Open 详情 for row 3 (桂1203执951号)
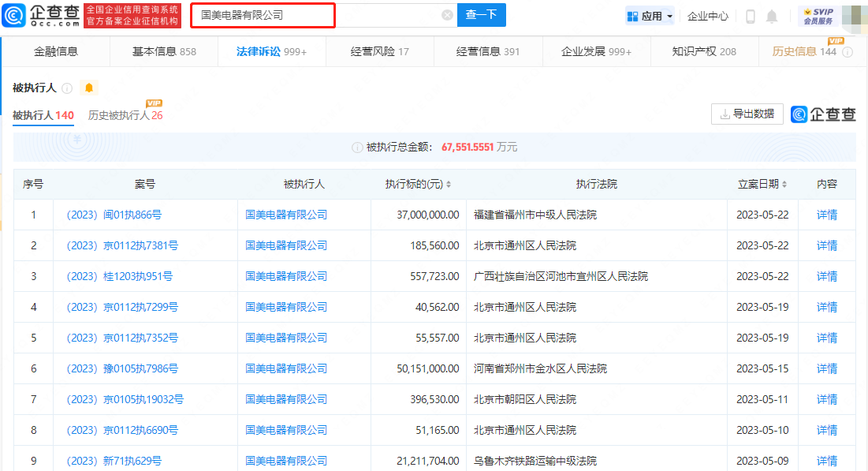This screenshot has height=471, width=868. point(827,276)
